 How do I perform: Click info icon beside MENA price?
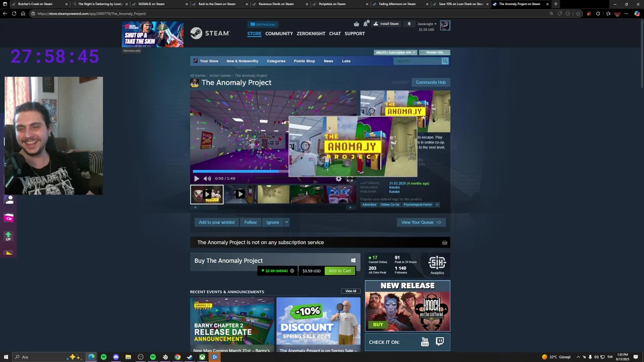292,270
